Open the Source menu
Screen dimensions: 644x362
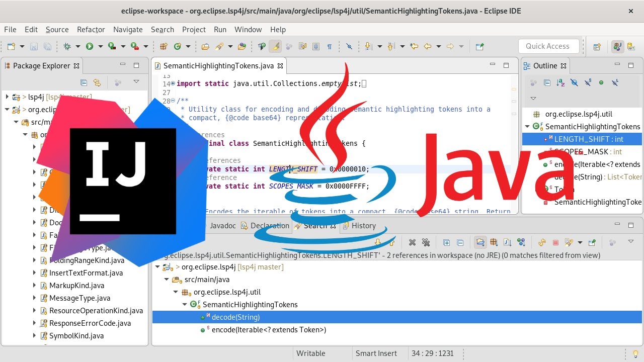tap(57, 30)
